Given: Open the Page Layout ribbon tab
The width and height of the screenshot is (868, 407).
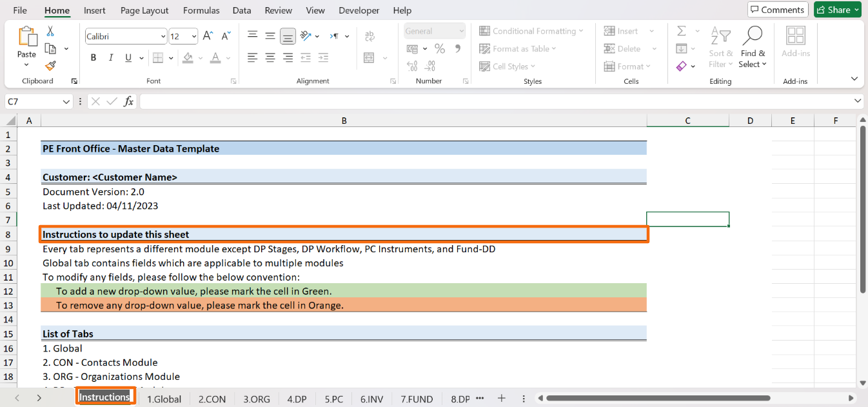Looking at the screenshot, I should 144,10.
